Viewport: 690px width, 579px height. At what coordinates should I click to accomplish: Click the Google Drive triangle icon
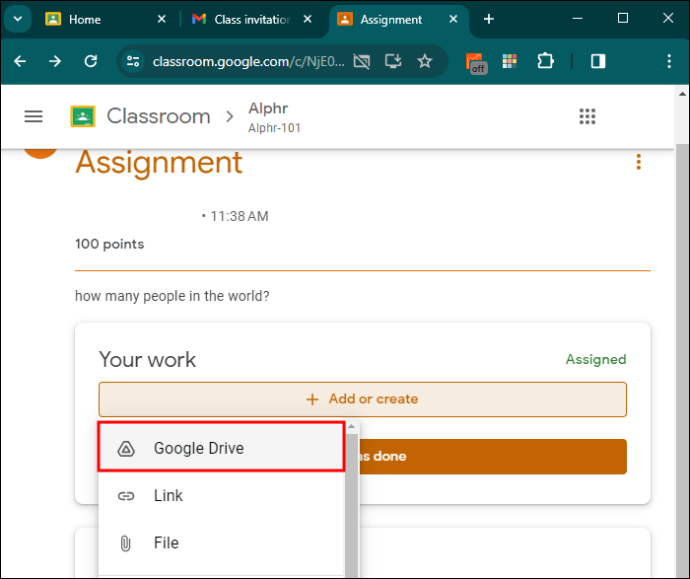(126, 448)
